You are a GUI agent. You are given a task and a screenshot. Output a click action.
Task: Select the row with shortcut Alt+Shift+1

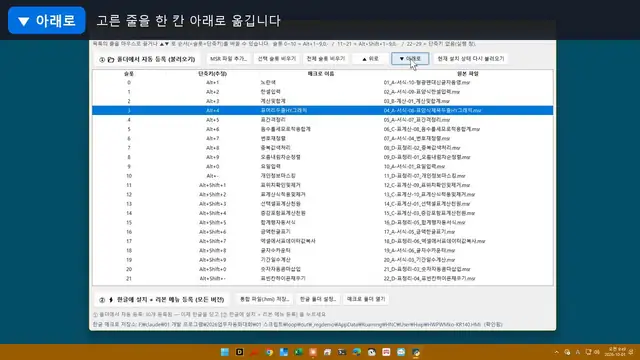point(322,185)
